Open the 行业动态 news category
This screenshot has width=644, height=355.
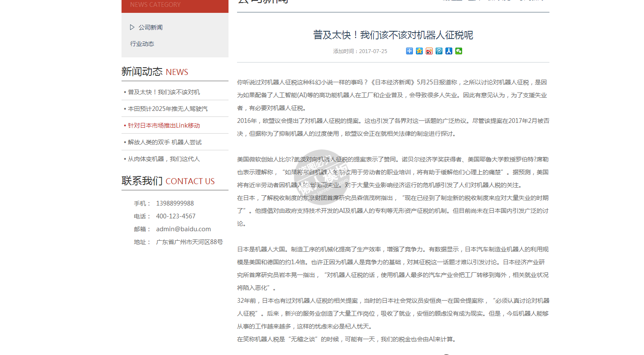point(142,44)
